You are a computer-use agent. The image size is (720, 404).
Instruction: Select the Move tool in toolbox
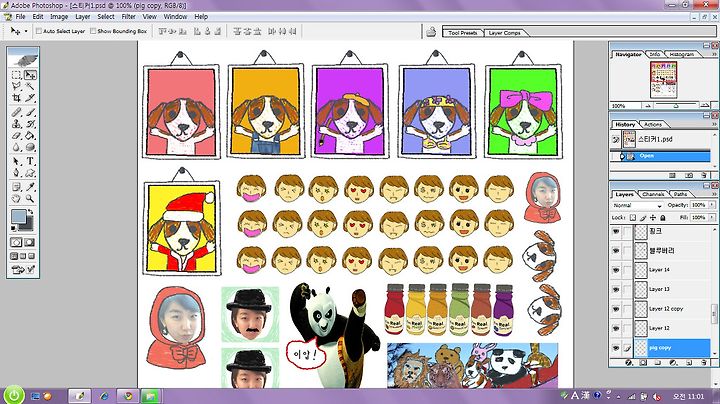coord(30,75)
